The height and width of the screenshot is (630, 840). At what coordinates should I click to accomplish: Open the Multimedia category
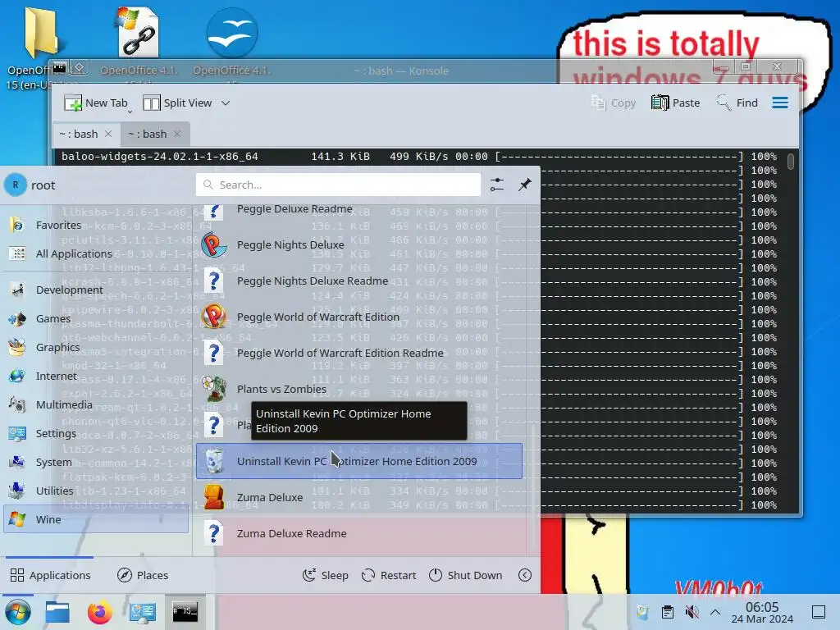click(95, 404)
